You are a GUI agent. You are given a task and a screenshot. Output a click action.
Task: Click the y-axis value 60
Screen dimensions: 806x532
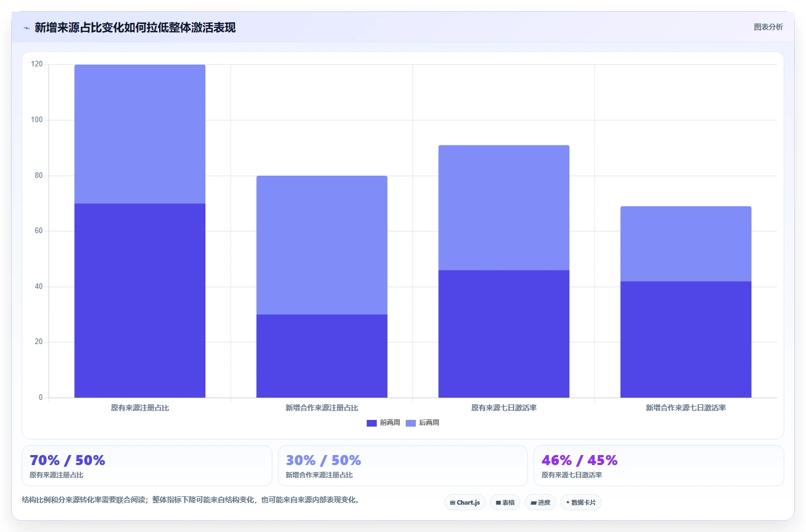39,231
